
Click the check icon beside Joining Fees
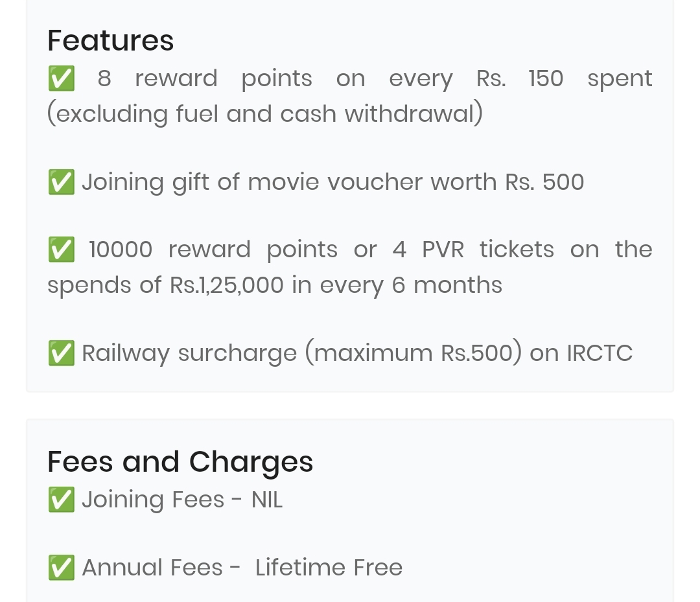62,500
